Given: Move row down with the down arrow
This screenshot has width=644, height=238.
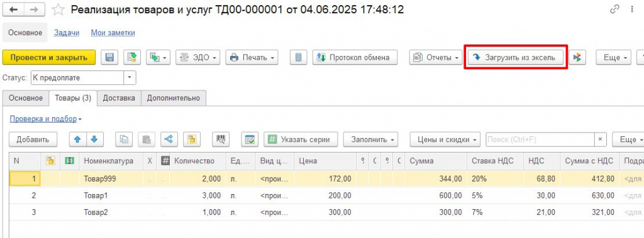Looking at the screenshot, I should (x=94, y=139).
